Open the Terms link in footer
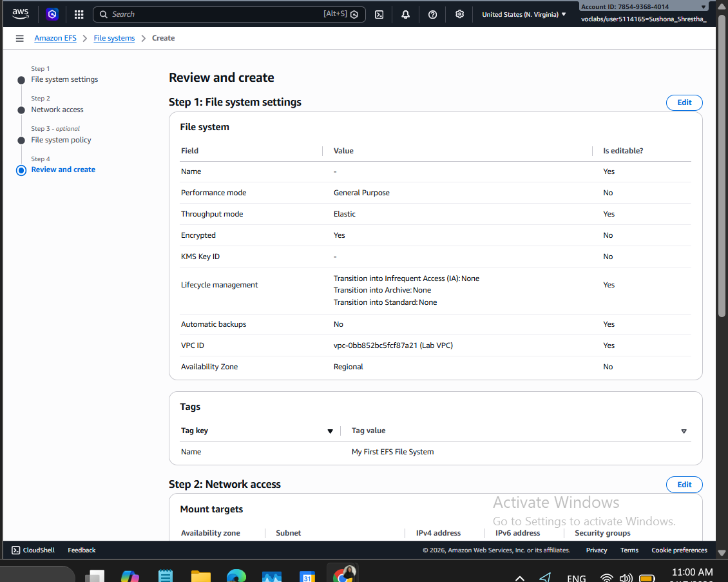 coord(629,550)
